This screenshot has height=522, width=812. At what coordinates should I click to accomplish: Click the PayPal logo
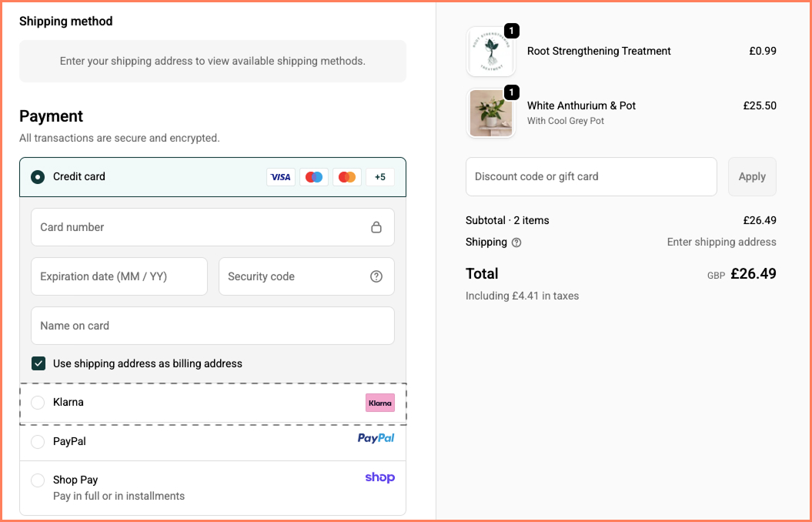tap(376, 439)
